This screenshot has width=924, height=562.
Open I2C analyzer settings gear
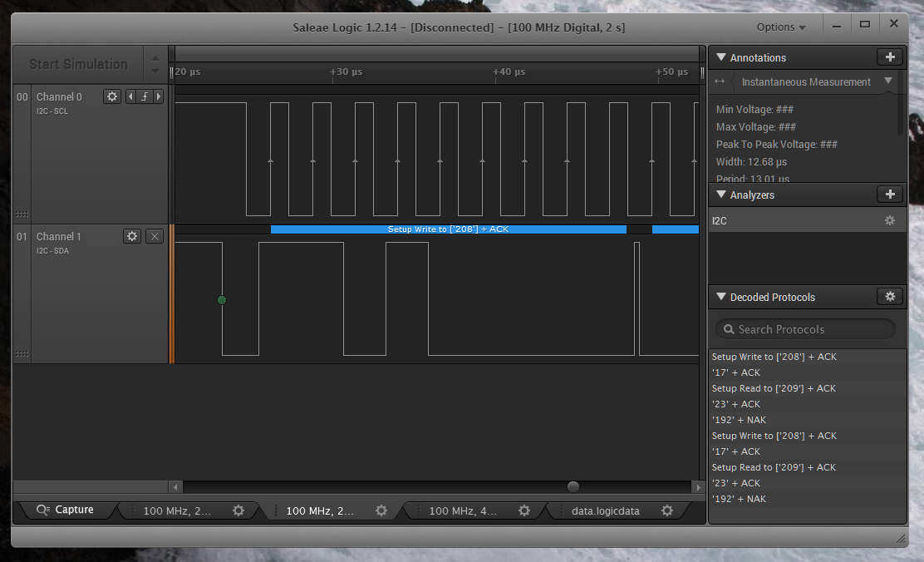coord(890,220)
